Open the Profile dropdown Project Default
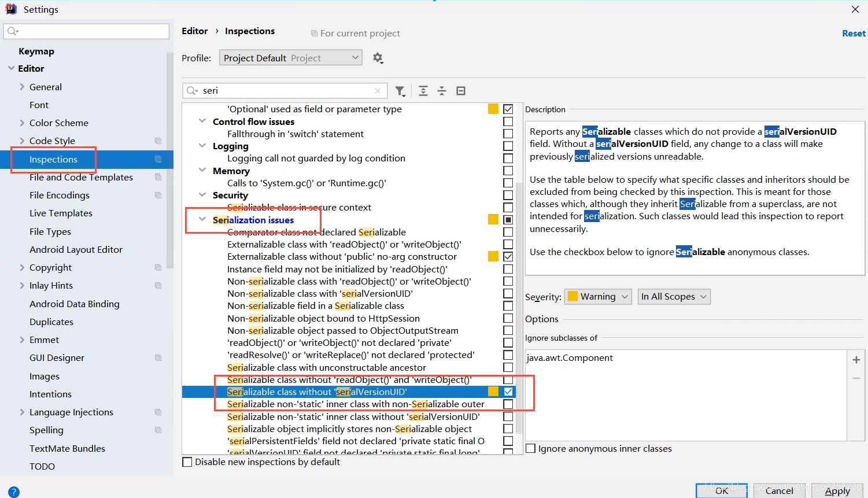 pos(291,58)
